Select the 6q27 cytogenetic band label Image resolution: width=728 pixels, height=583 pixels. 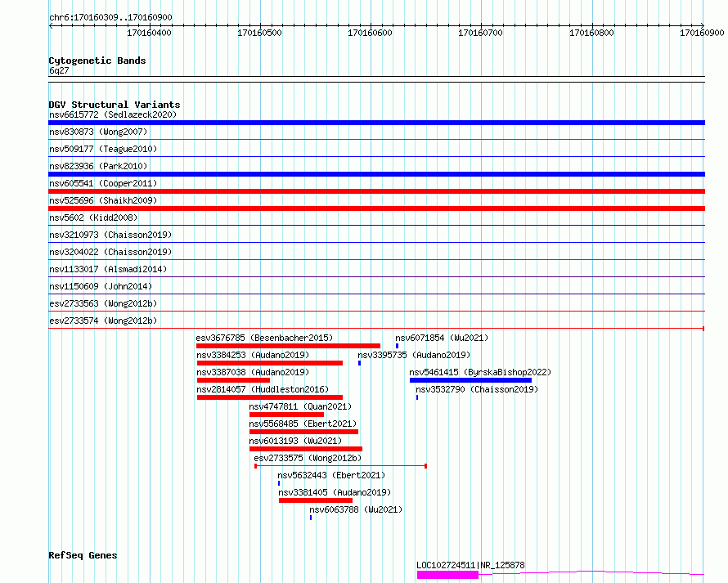tap(59, 70)
